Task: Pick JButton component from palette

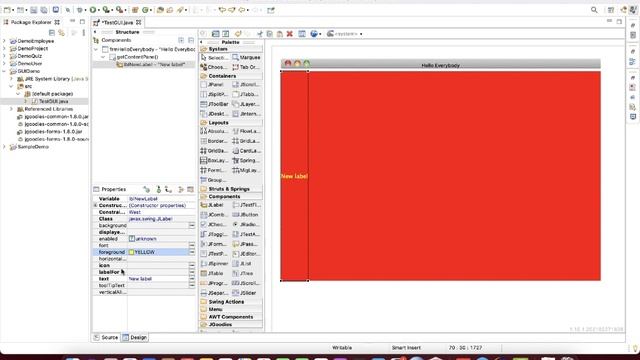Action: coord(246,215)
